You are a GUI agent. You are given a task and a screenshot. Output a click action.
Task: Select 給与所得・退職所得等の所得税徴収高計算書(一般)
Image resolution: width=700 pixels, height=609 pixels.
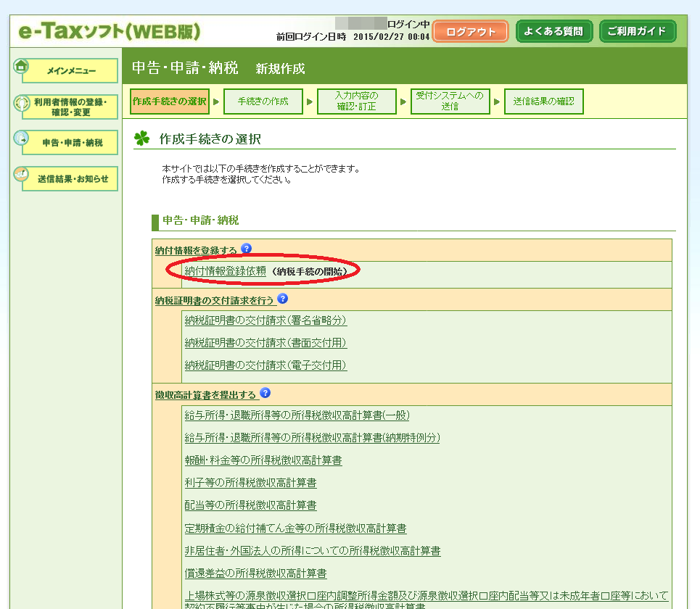click(297, 415)
